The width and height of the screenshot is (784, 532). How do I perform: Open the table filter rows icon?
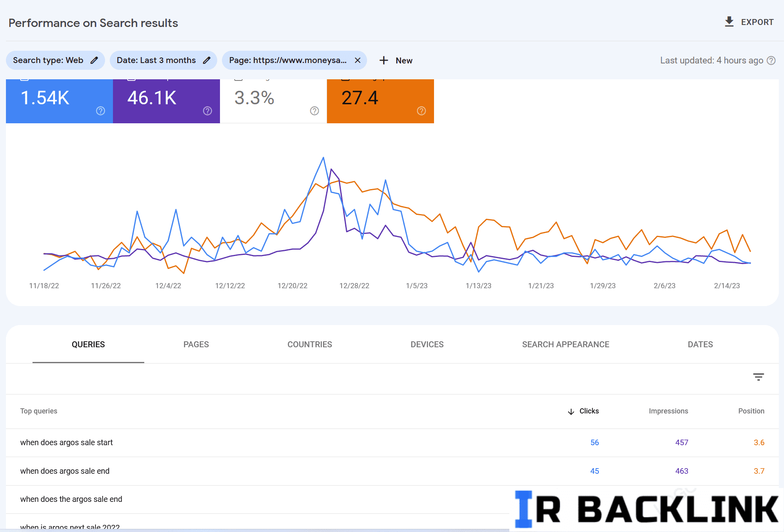tap(758, 377)
